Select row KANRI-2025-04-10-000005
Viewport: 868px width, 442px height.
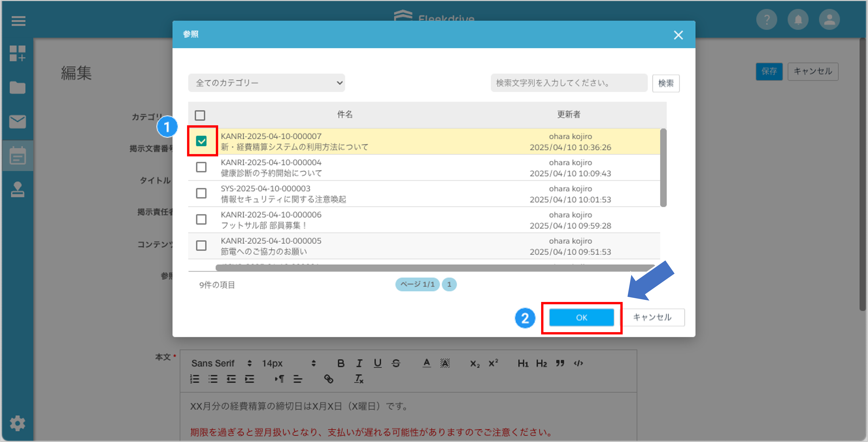(424, 246)
